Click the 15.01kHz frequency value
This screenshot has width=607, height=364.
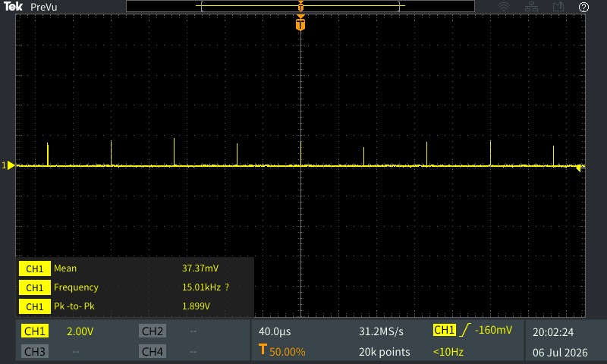[x=201, y=287]
